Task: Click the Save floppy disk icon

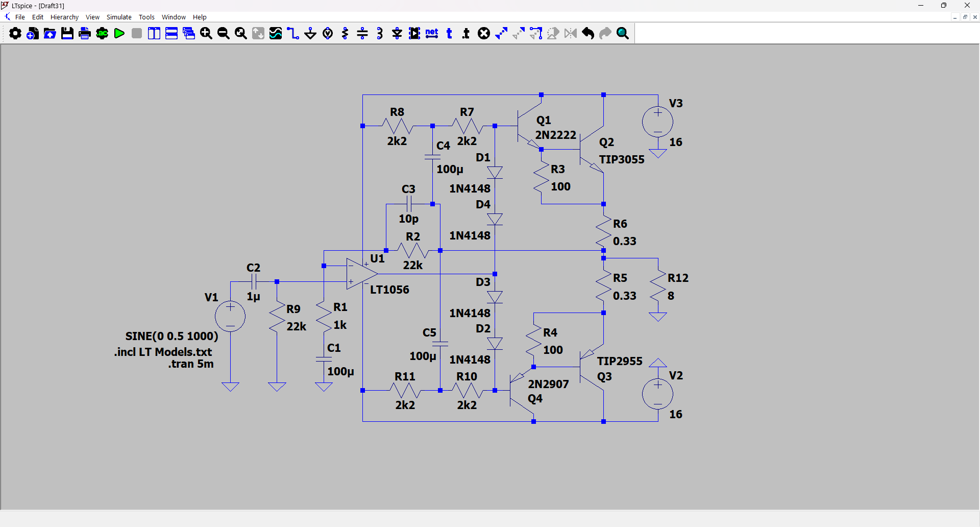Action: point(67,34)
